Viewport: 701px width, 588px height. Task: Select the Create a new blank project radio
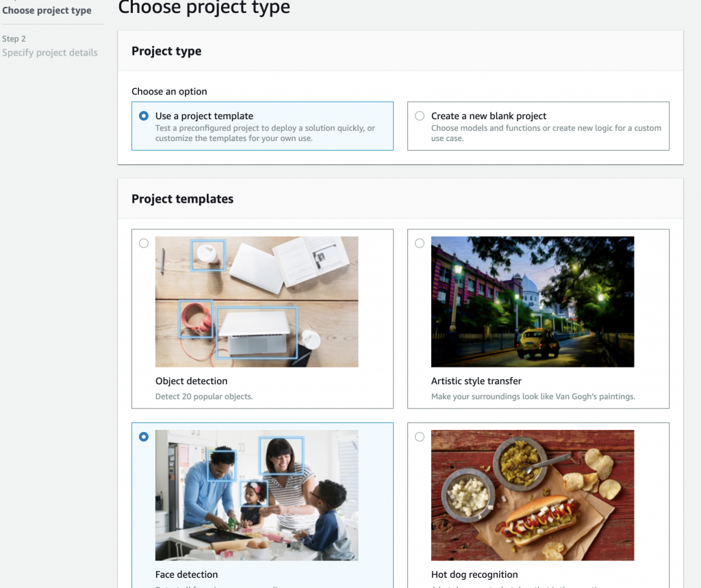coord(420,116)
